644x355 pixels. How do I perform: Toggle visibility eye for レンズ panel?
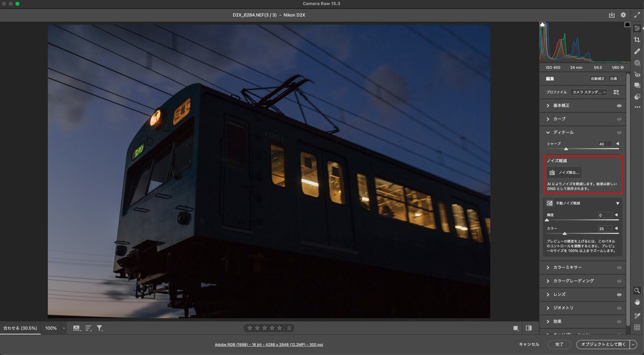click(x=619, y=294)
